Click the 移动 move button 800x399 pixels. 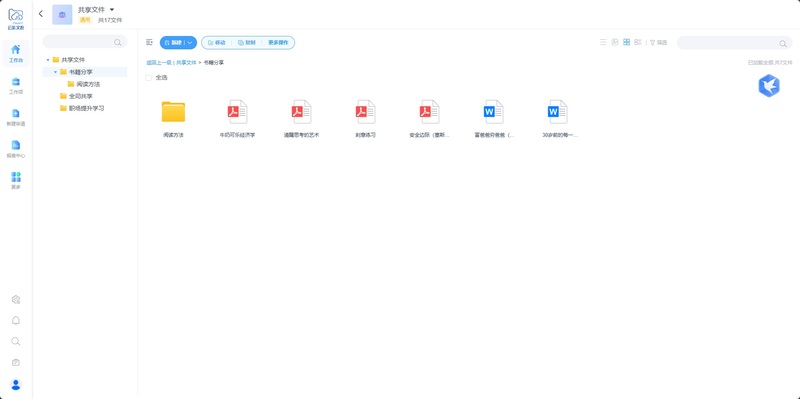pos(217,43)
